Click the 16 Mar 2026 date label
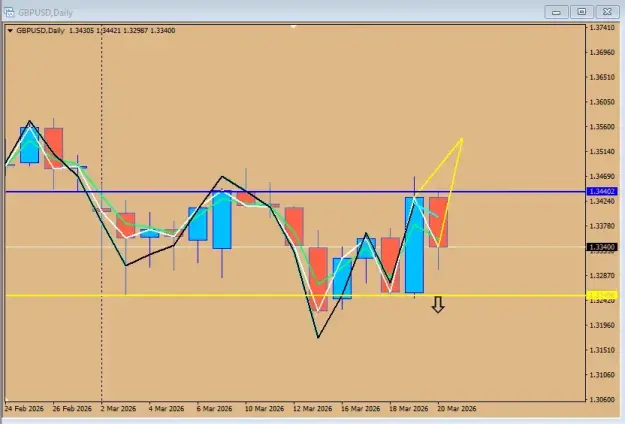The image size is (625, 424). (x=360, y=408)
